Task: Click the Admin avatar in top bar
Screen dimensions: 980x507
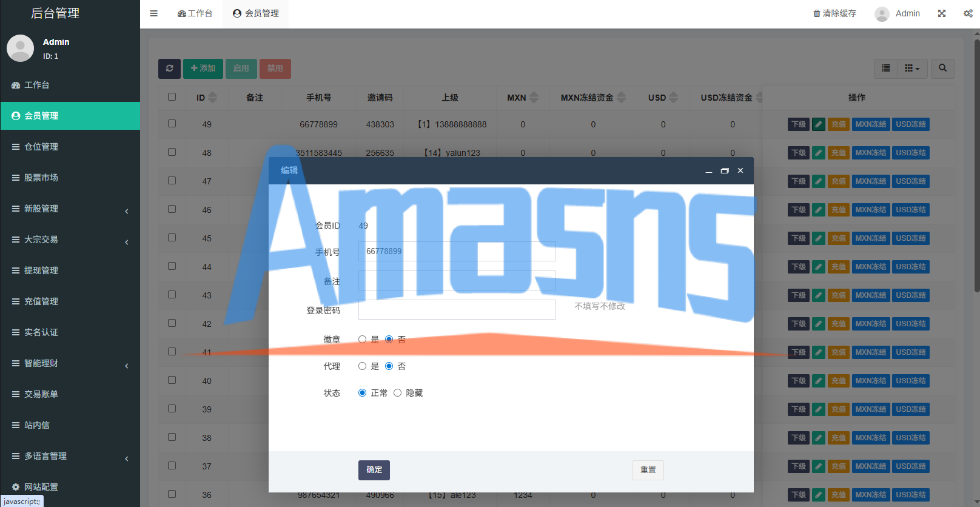Action: coord(882,14)
